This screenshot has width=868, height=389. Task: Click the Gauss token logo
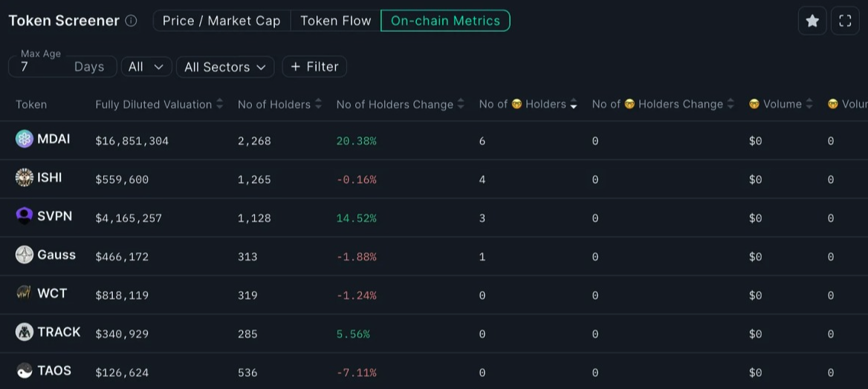coord(25,255)
